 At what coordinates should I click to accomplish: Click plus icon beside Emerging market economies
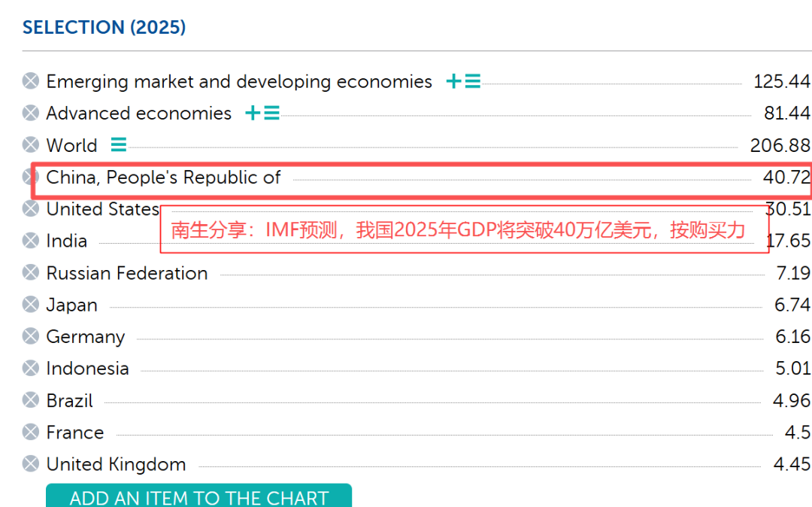click(453, 81)
